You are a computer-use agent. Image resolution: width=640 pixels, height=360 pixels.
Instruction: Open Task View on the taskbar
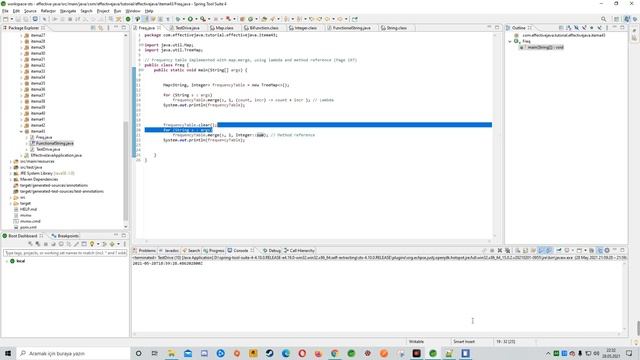click(155, 353)
